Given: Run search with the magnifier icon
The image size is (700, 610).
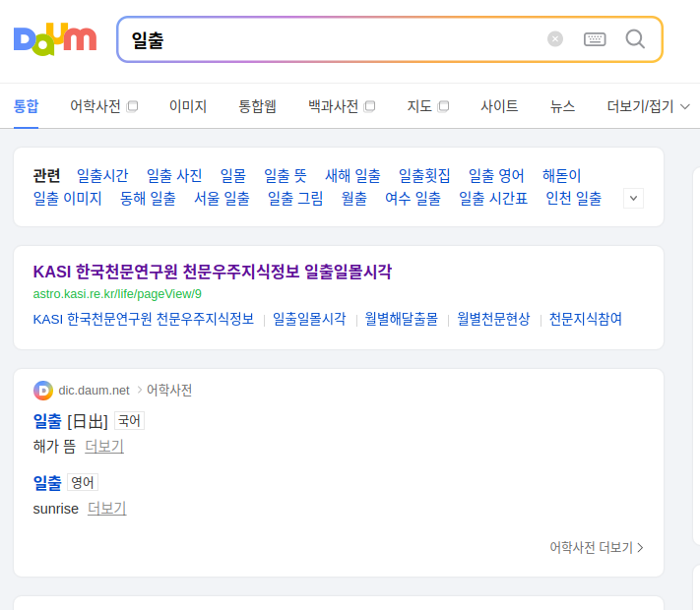Looking at the screenshot, I should 635,39.
